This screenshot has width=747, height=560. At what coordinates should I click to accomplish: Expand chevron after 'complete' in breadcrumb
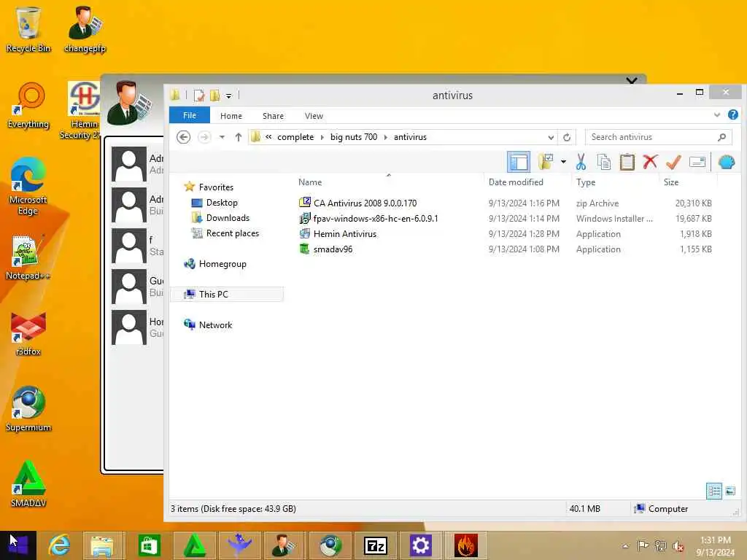click(322, 137)
